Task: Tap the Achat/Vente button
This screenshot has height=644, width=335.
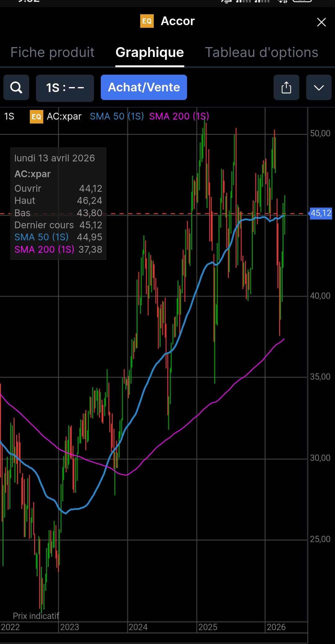Action: click(144, 87)
